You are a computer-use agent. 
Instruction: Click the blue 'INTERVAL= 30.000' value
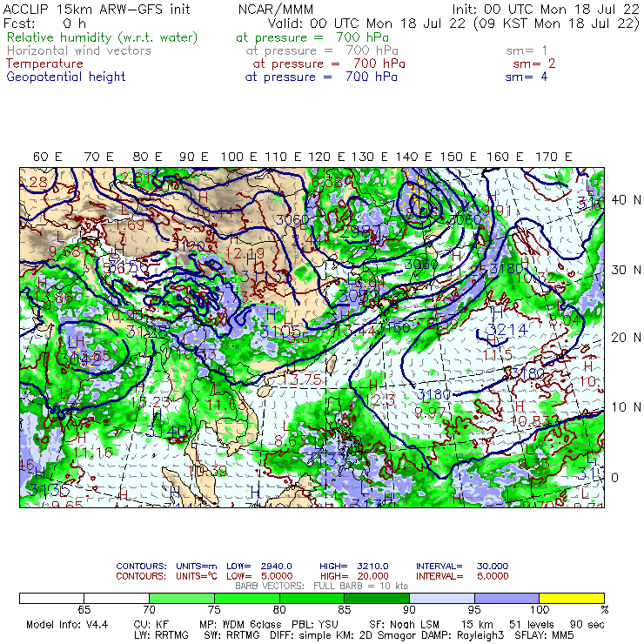coord(462,566)
